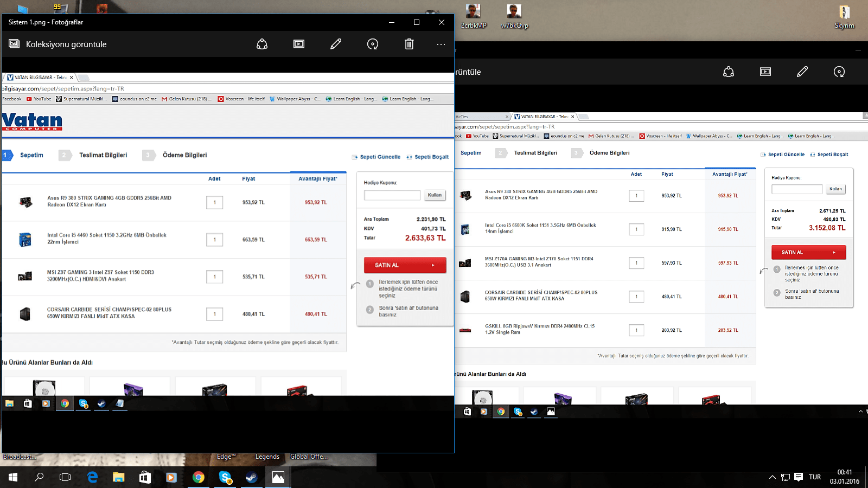Viewport: 868px width, 488px height.
Task: Open File Explorer from the taskbar
Action: tap(118, 477)
